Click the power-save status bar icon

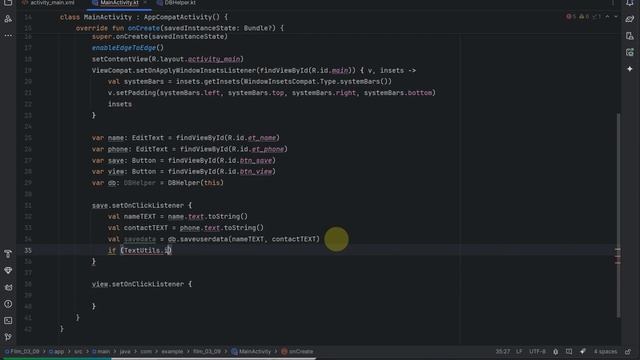[x=556, y=351]
